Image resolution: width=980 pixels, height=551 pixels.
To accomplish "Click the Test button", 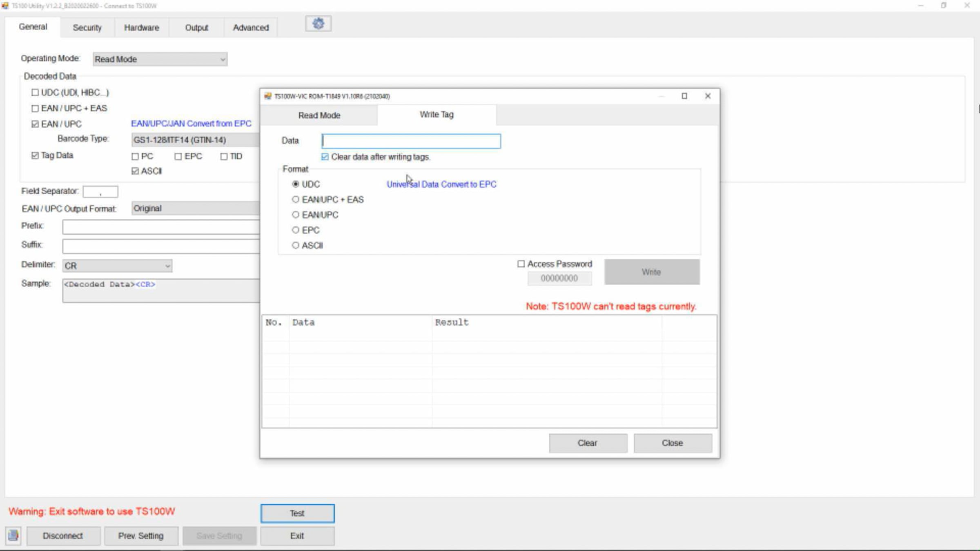I will coord(297,513).
